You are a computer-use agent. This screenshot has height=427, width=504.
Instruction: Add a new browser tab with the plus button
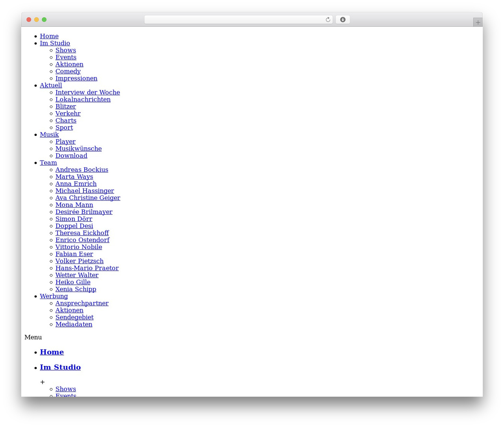click(x=478, y=22)
